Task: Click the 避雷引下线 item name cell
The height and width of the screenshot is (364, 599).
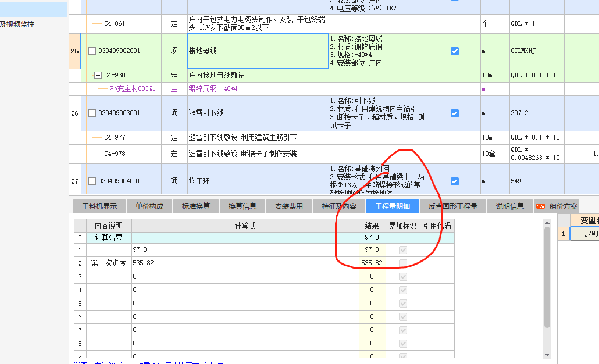Action: (258, 113)
